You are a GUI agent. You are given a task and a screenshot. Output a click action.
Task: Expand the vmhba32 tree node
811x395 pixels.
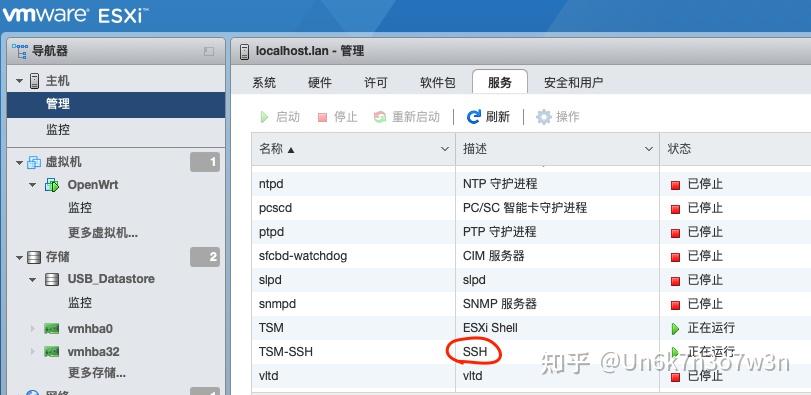coord(33,352)
